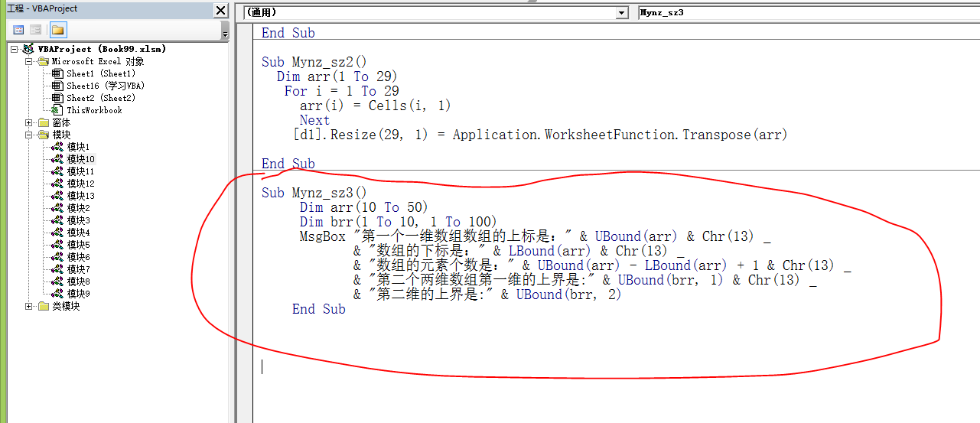This screenshot has height=423, width=980.
Task: Collapse the VBAProject (Book99.xlsm) root node
Action: tap(15, 49)
